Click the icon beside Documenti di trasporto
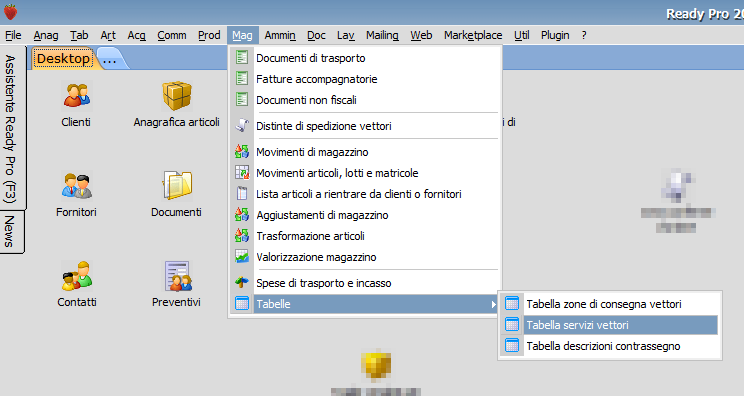This screenshot has height=396, width=744. 242,58
